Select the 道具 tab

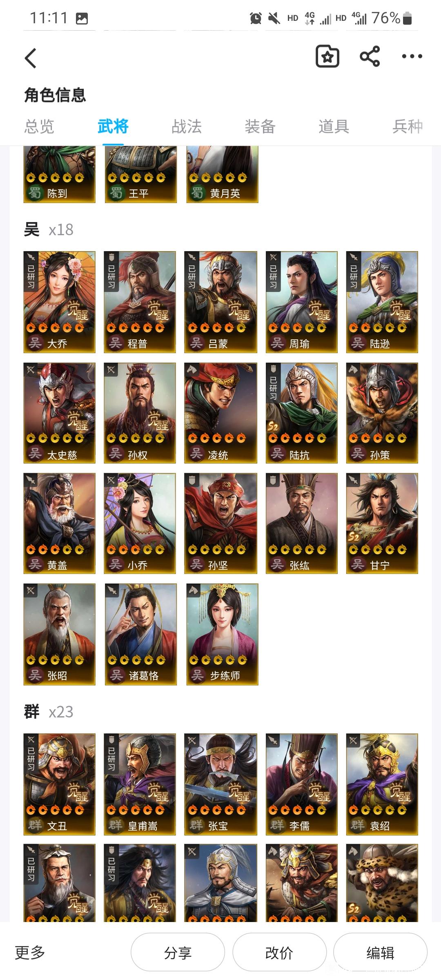334,127
